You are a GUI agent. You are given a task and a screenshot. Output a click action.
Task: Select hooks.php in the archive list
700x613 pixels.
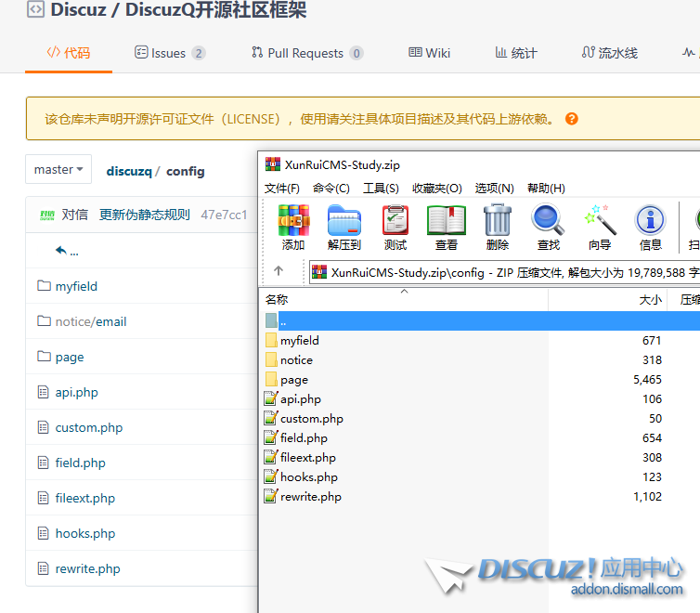coord(308,477)
